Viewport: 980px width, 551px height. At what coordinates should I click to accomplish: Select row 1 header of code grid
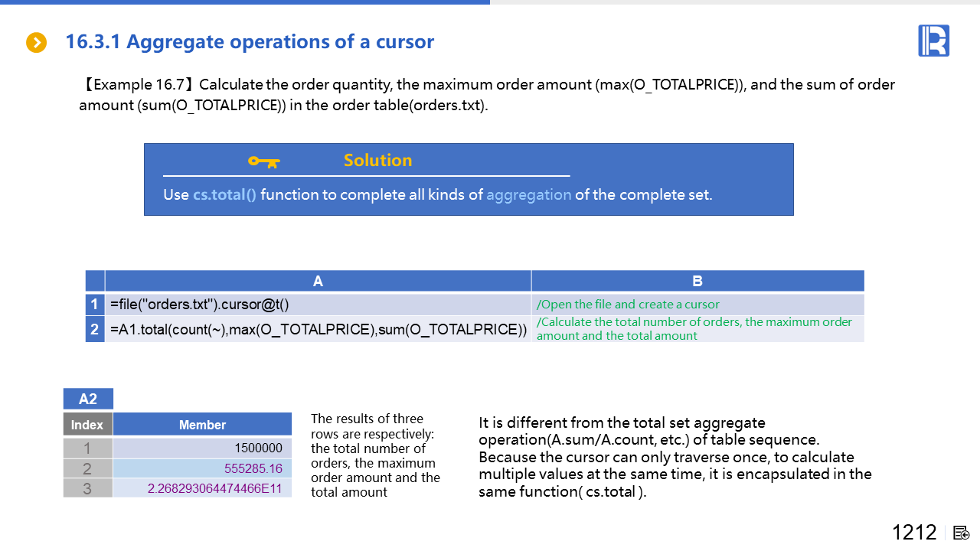coord(95,305)
